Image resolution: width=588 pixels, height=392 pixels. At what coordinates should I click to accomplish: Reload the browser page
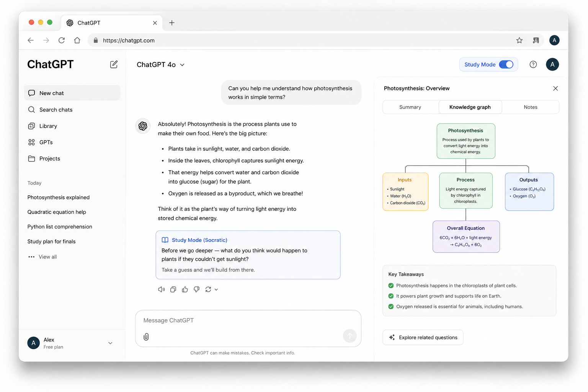tap(62, 40)
